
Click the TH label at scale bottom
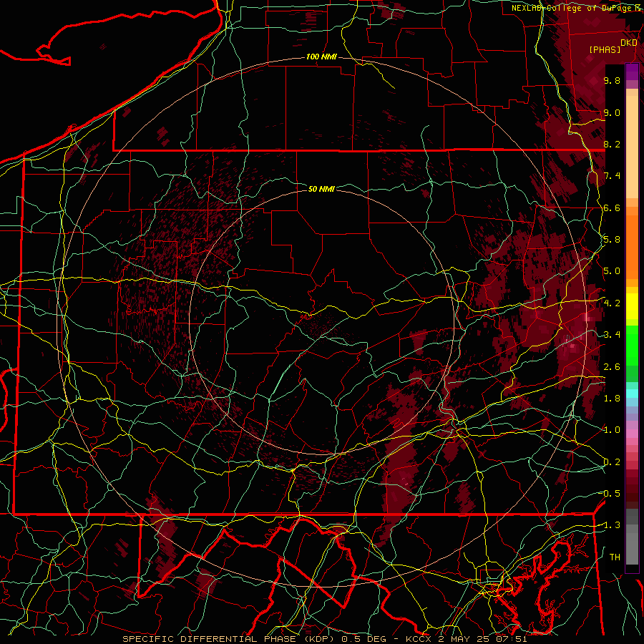[615, 557]
